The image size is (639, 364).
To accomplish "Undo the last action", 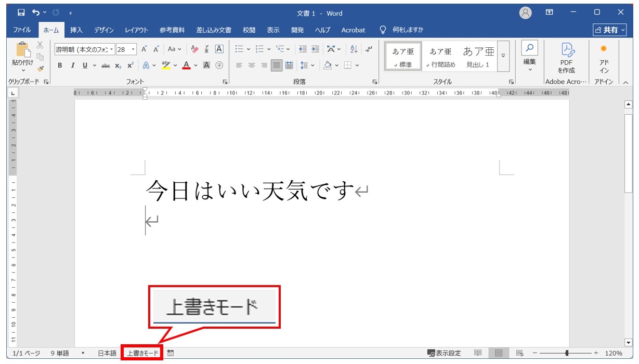I will (x=36, y=12).
